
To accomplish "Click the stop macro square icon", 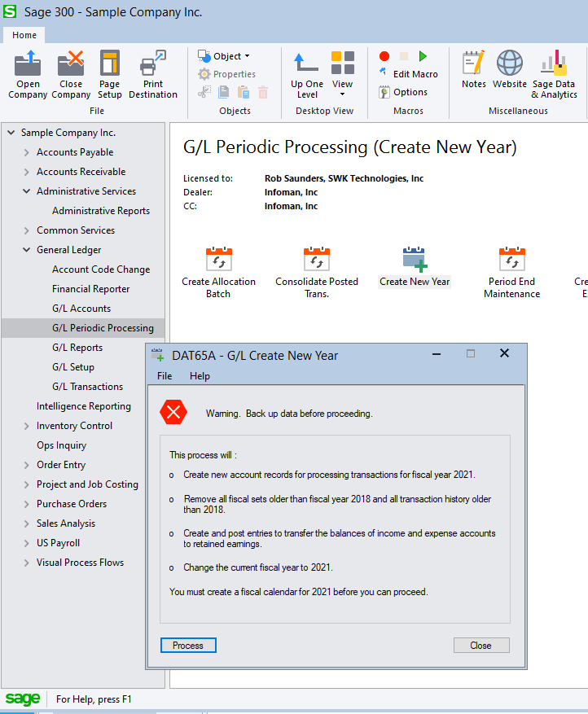I will tap(404, 56).
